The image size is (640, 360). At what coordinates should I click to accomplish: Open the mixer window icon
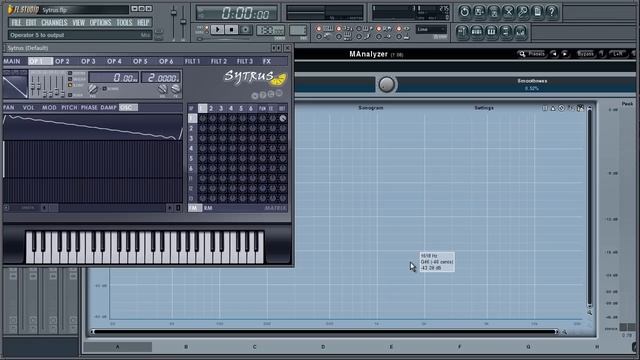pos(520,32)
